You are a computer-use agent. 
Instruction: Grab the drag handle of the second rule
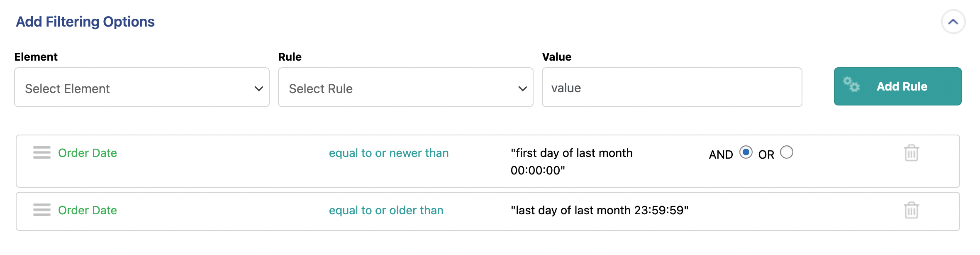point(42,210)
